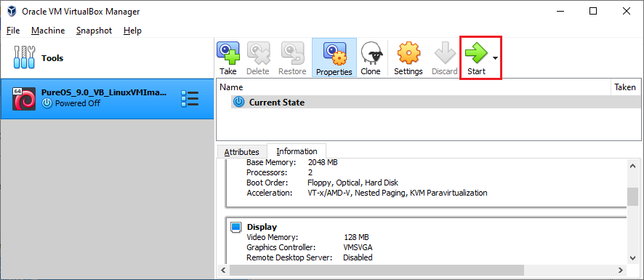This screenshot has height=280, width=644.
Task: Open the Snapshot menu
Action: click(x=94, y=31)
